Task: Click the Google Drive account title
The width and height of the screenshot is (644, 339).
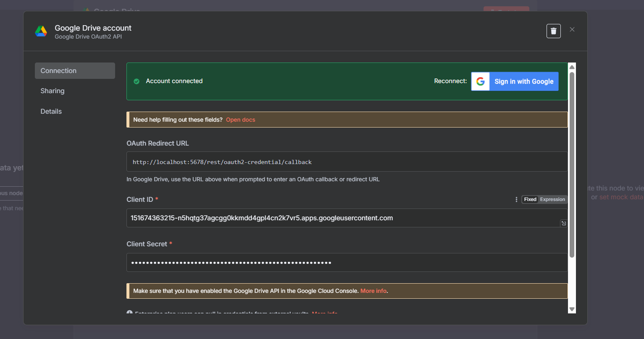Action: [x=93, y=28]
